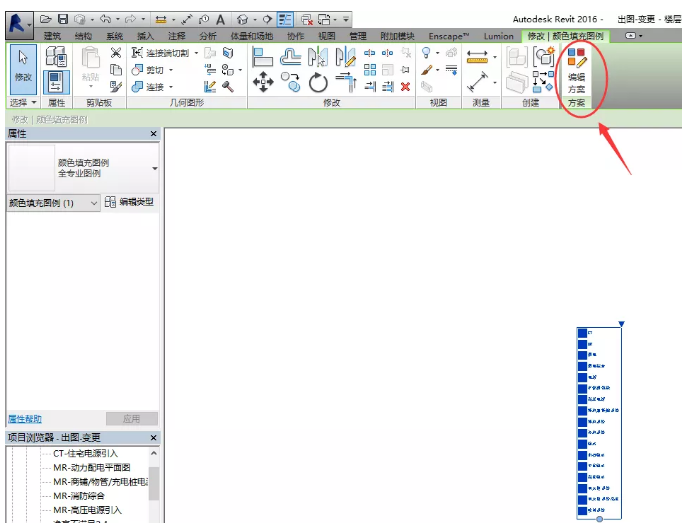Click the Hide in View lightbulb icon
This screenshot has height=532, width=690.
click(426, 53)
